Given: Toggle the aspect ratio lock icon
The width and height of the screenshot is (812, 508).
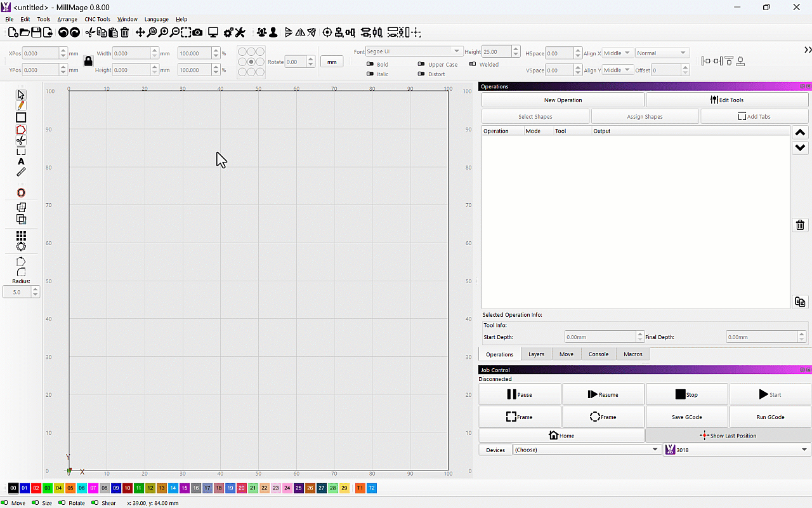Looking at the screenshot, I should pyautogui.click(x=88, y=61).
